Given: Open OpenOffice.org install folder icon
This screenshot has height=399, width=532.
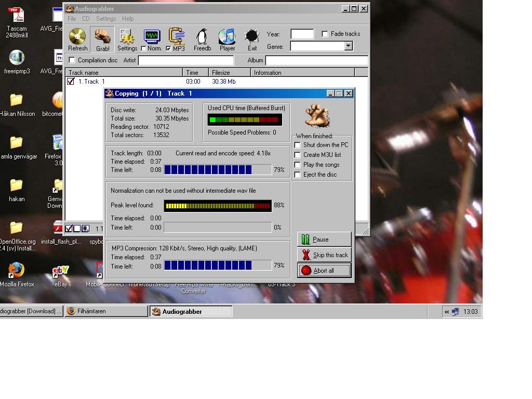Looking at the screenshot, I should click(x=16, y=228).
